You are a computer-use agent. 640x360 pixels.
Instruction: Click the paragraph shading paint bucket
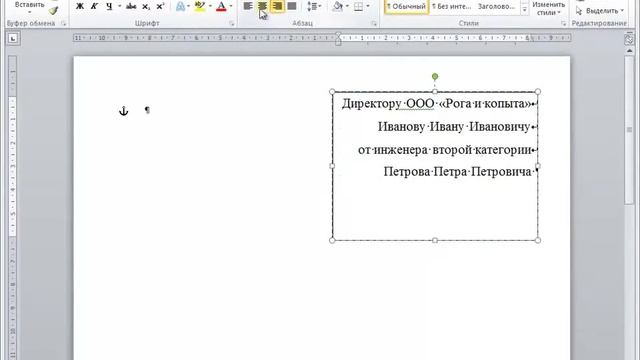tap(338, 6)
